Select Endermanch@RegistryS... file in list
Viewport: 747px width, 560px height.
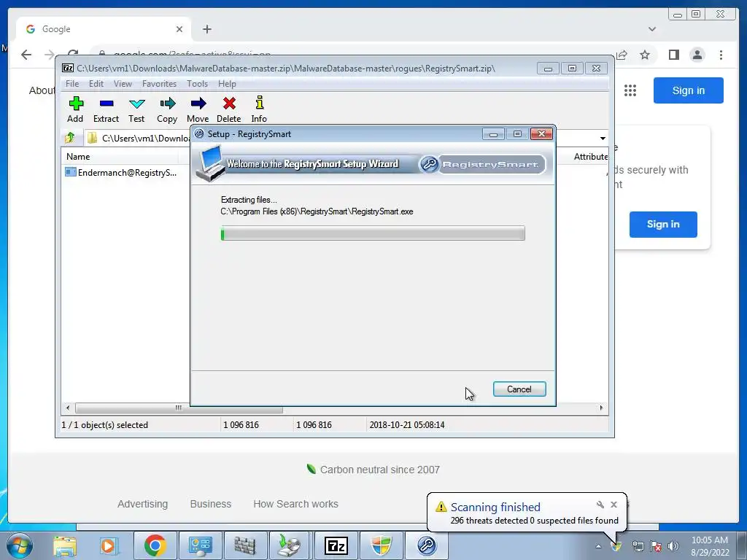[122, 172]
